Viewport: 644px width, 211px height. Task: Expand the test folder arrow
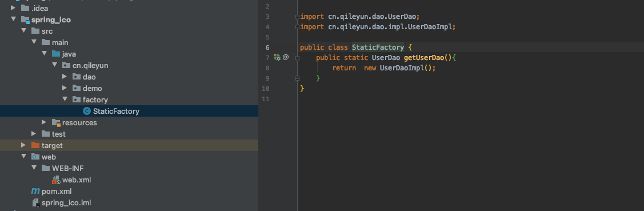34,134
